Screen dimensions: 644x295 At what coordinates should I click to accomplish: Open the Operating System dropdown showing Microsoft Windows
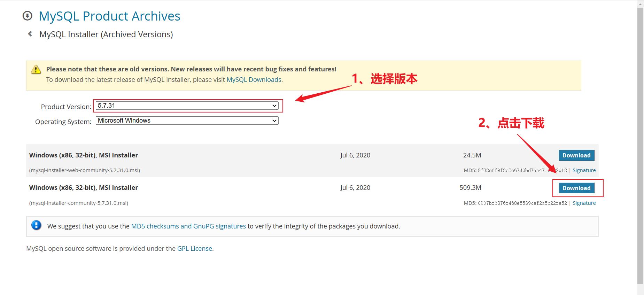coord(187,121)
